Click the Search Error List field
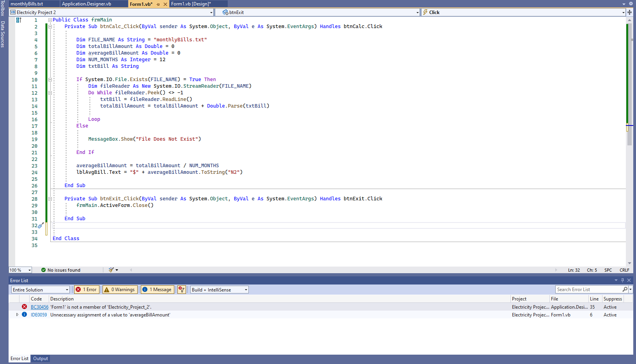636x364 pixels. coord(589,290)
